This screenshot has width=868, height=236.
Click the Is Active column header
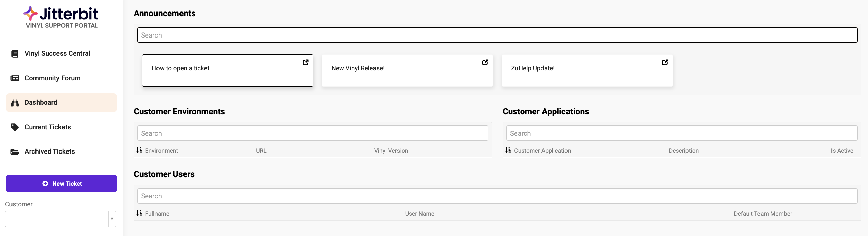[842, 151]
